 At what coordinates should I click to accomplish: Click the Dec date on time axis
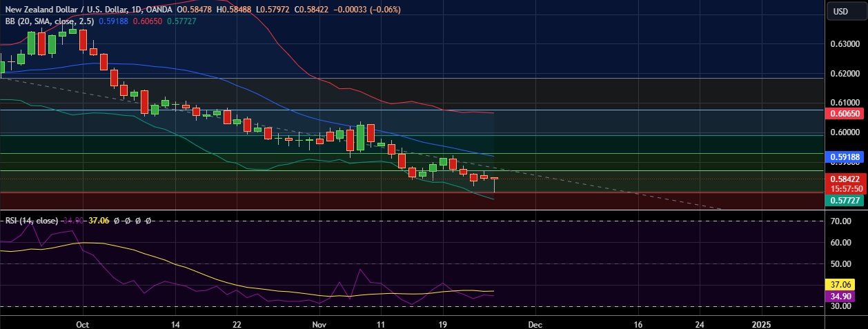tap(535, 323)
